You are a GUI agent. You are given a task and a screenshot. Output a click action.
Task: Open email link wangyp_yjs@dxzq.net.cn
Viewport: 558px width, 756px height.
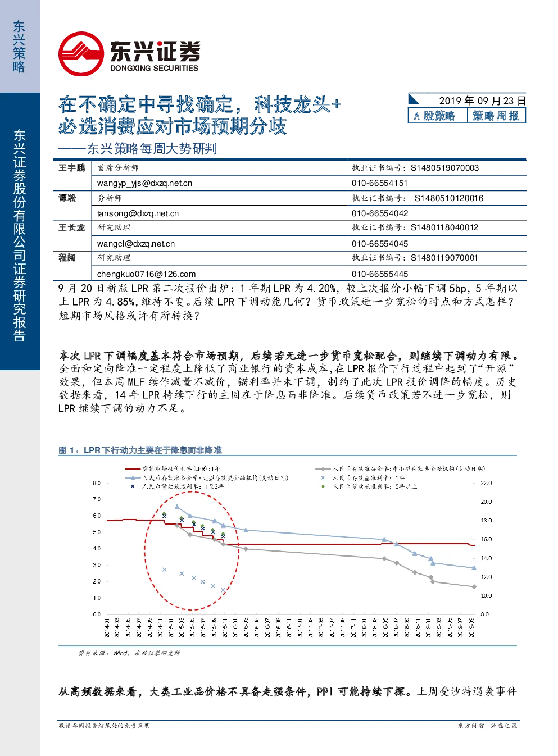144,183
